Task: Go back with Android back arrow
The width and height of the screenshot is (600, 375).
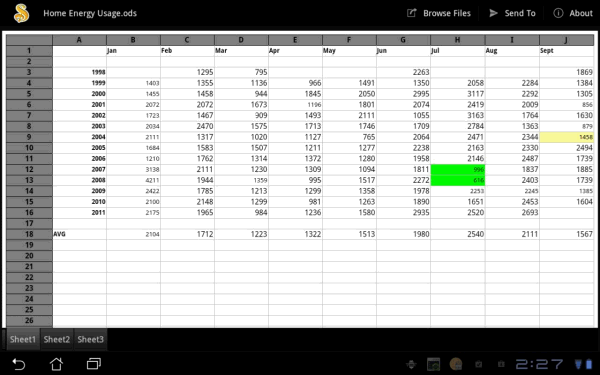Action: pos(18,364)
